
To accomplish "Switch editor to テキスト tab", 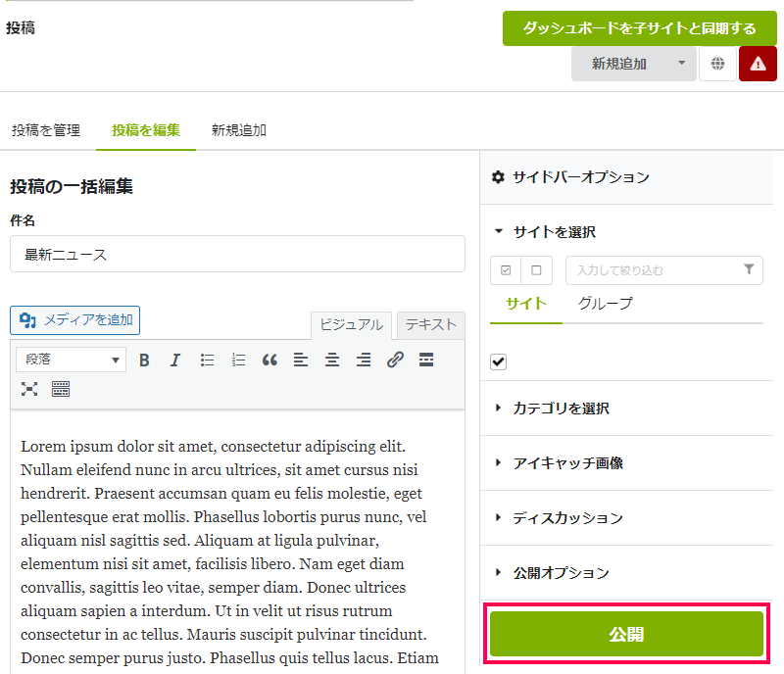I will pyautogui.click(x=431, y=325).
